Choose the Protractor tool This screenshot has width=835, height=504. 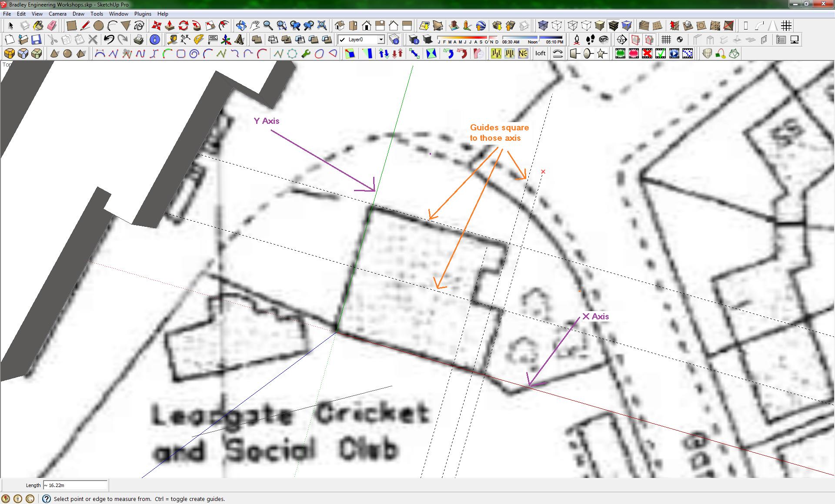click(199, 40)
